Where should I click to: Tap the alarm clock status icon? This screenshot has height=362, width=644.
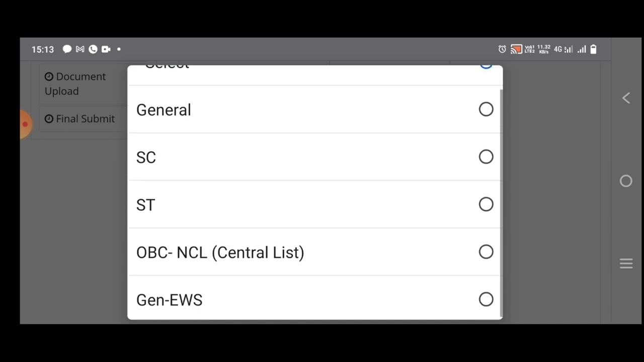(x=502, y=49)
